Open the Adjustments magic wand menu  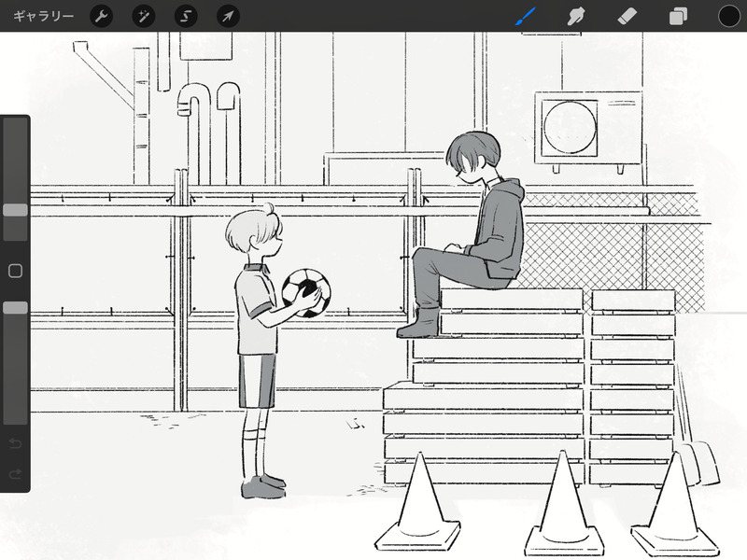(x=144, y=16)
